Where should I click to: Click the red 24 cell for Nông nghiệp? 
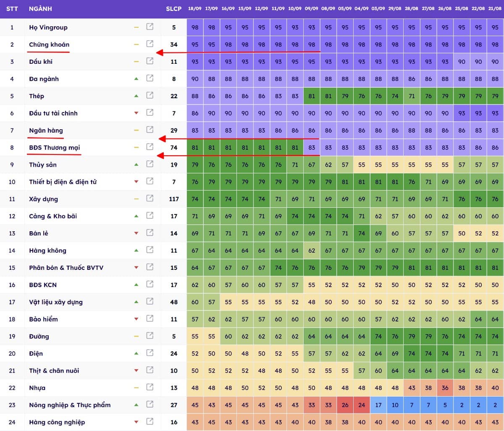click(x=362, y=405)
